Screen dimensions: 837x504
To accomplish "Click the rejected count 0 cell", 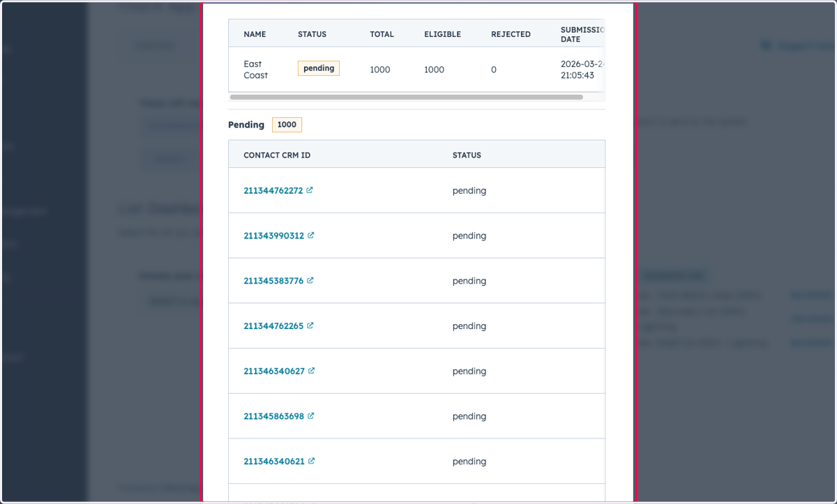I will (494, 70).
